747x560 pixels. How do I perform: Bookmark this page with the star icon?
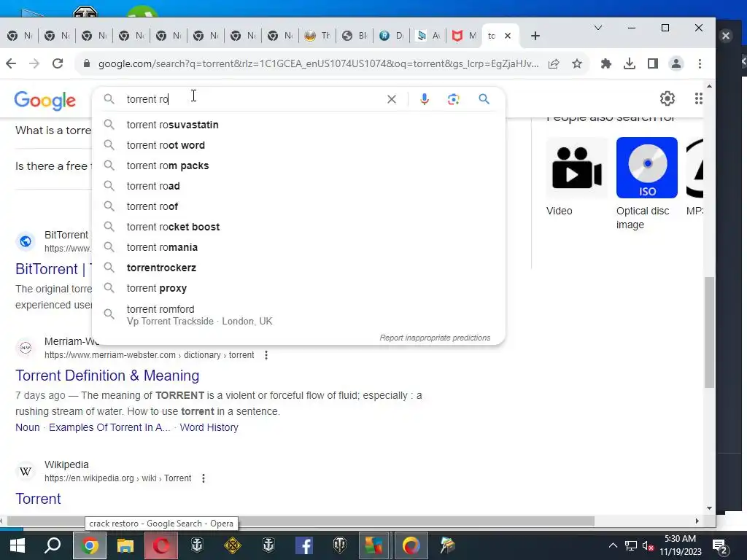click(x=577, y=63)
